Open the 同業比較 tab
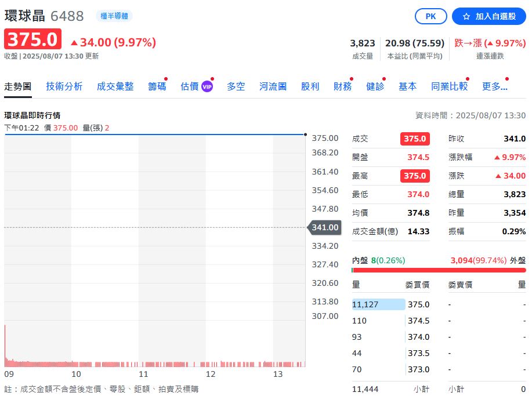 pos(449,86)
